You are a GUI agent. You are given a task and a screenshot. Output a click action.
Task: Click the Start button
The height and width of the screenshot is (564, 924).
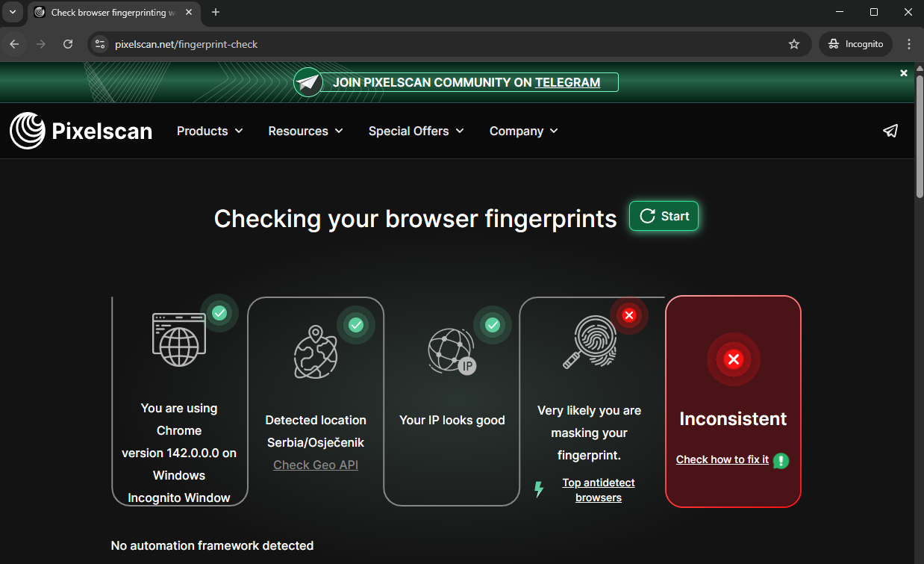(x=664, y=216)
